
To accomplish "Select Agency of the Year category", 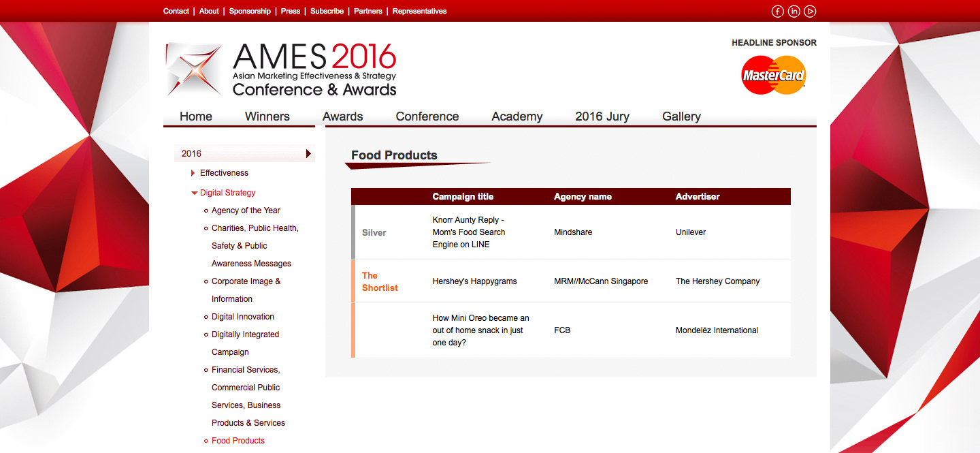I will pyautogui.click(x=246, y=210).
